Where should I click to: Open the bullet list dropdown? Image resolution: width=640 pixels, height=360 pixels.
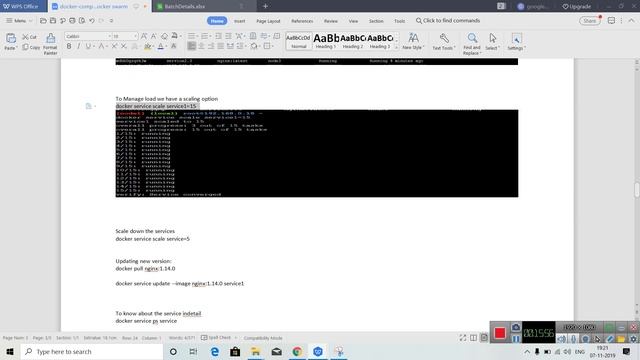point(197,36)
